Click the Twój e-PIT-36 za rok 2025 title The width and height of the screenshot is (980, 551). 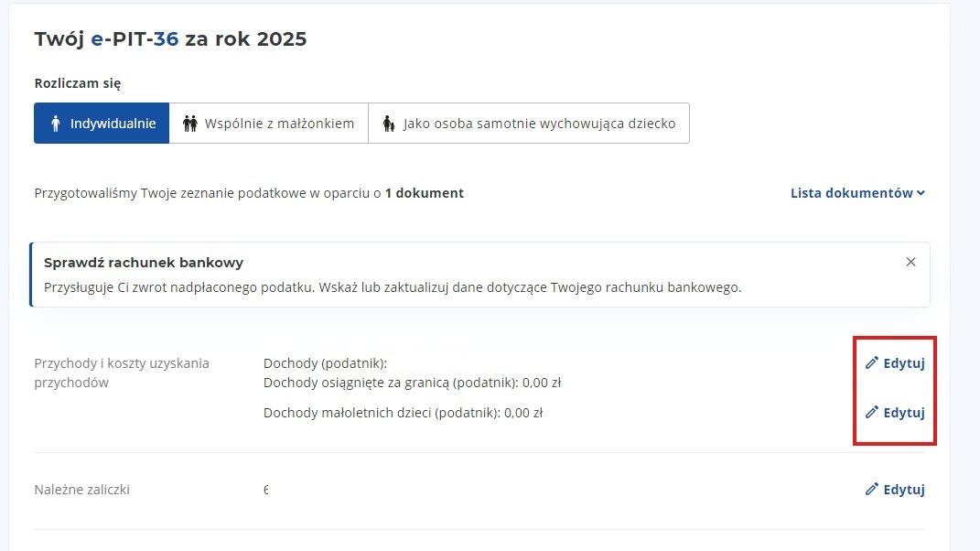tap(170, 39)
